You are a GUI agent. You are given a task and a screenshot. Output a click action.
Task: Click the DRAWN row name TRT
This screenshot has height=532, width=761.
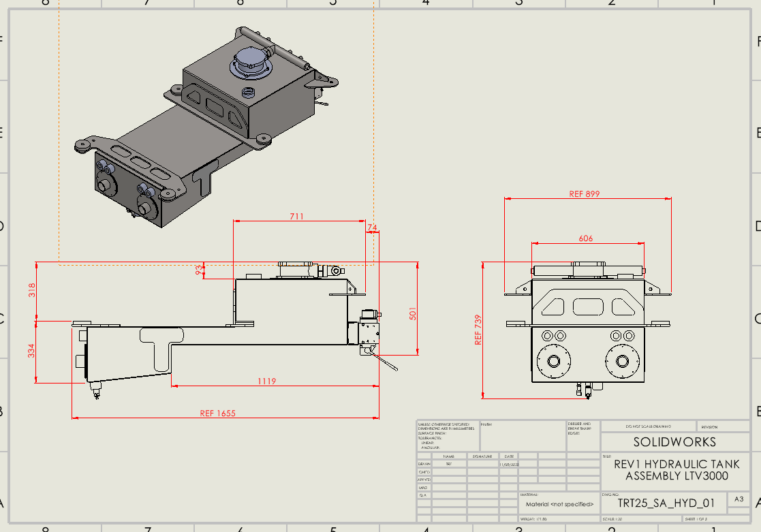[x=449, y=464]
